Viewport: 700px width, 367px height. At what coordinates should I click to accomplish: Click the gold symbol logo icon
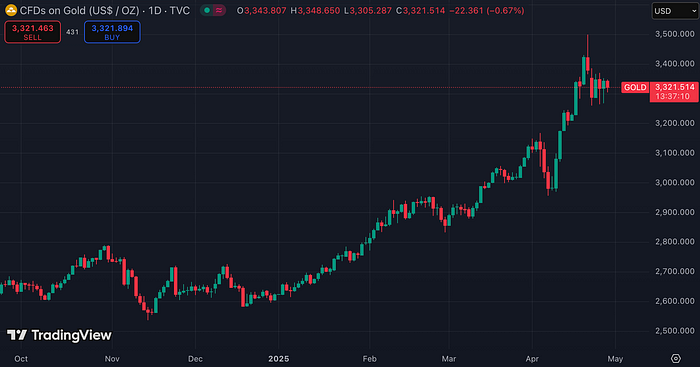click(x=11, y=10)
